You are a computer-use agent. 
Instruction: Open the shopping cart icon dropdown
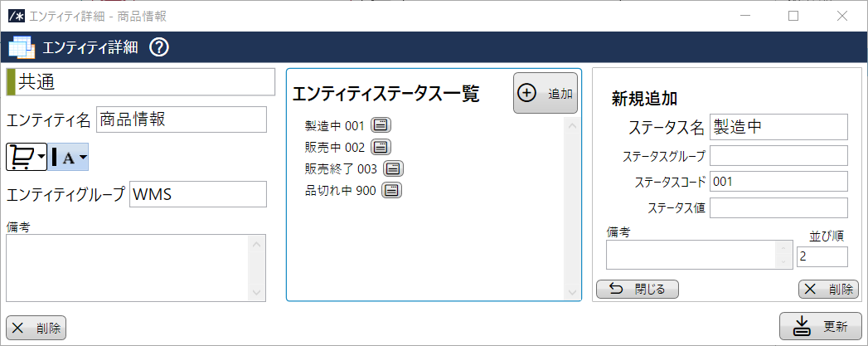[27, 156]
